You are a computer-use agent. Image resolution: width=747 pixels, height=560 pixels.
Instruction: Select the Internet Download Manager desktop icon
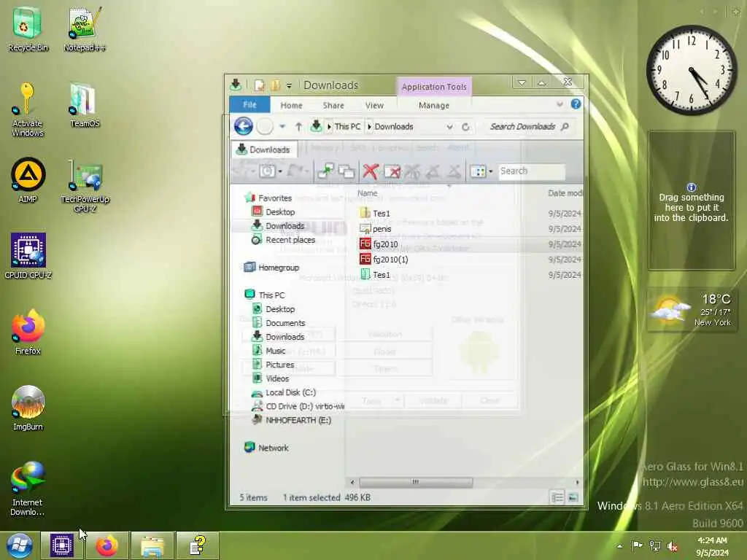[28, 489]
